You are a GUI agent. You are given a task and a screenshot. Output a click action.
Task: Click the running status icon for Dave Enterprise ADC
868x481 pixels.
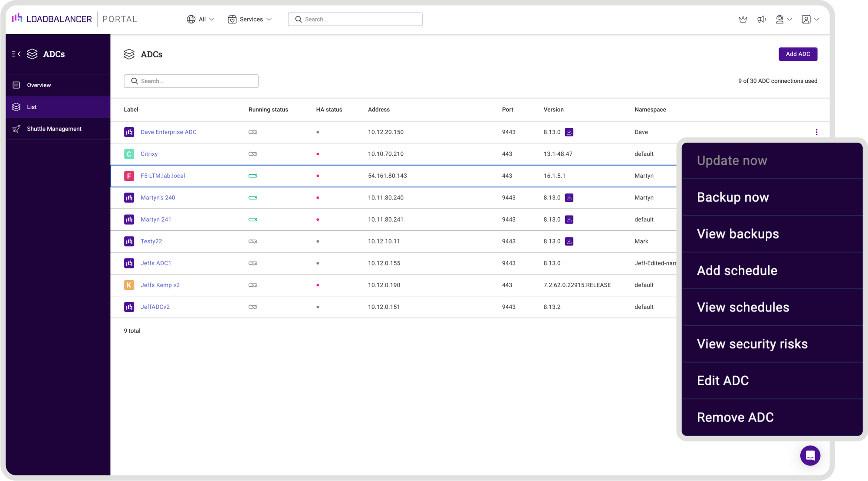(x=253, y=132)
